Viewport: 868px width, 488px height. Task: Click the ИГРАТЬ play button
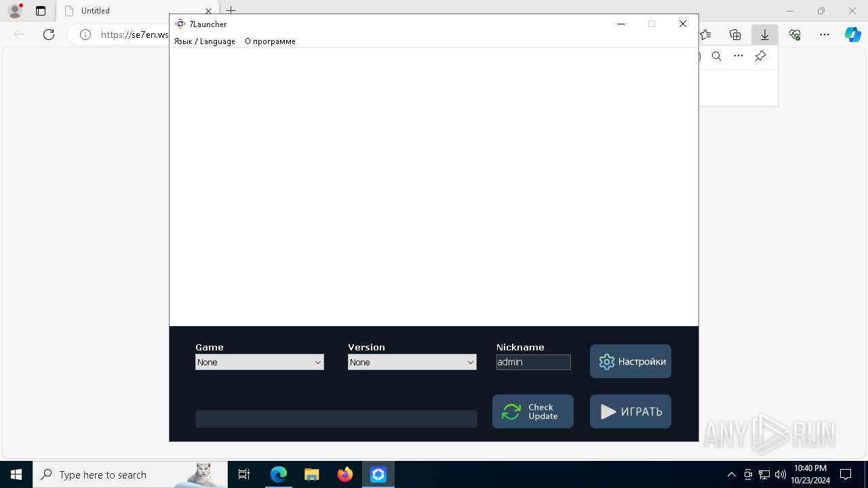631,411
